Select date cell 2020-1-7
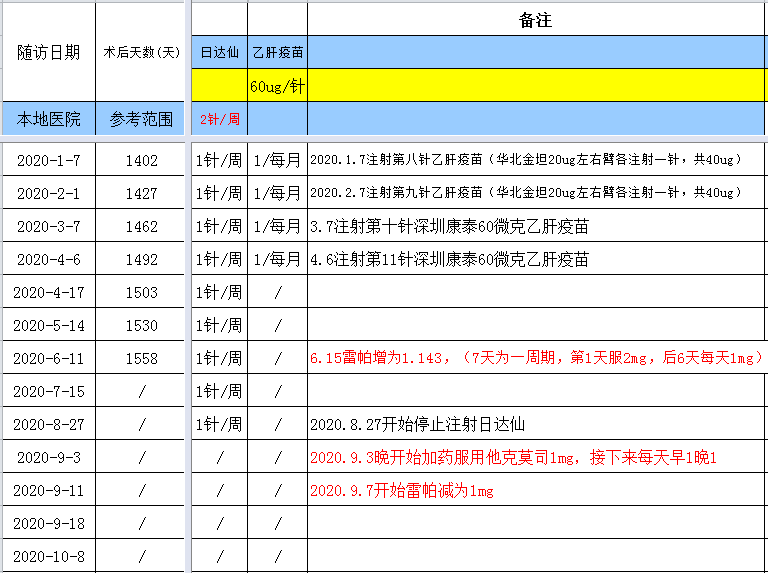768x573 pixels. [48, 160]
